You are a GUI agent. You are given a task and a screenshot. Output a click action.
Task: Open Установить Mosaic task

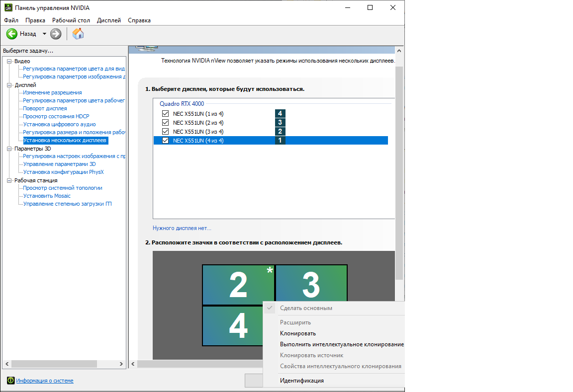(x=47, y=196)
